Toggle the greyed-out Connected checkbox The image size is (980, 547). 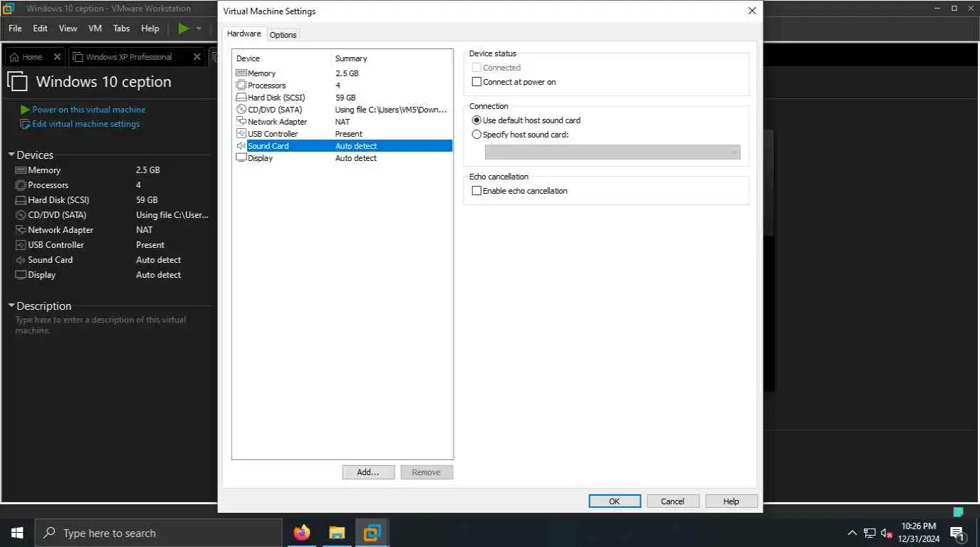pos(477,68)
